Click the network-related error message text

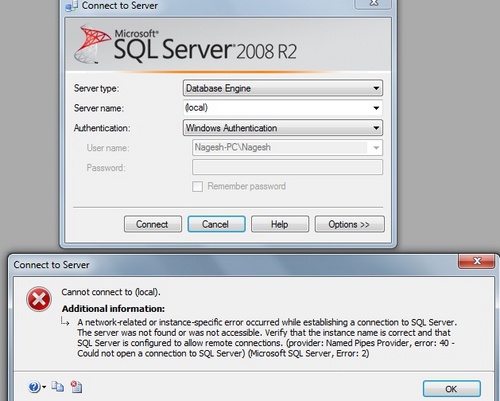click(267, 338)
